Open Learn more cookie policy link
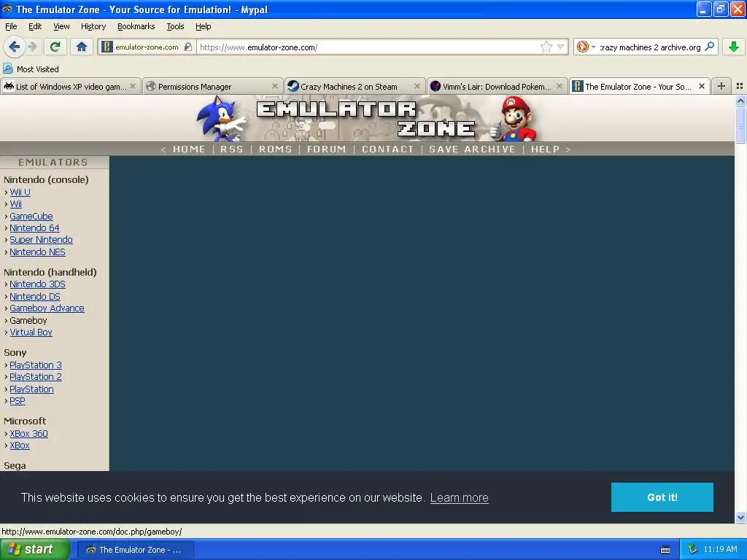747x560 pixels. coord(460,497)
